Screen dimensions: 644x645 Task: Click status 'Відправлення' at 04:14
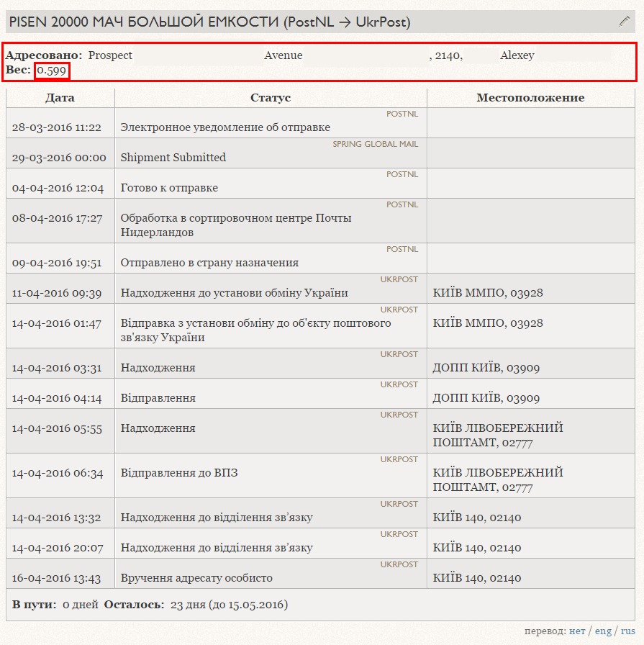click(158, 398)
